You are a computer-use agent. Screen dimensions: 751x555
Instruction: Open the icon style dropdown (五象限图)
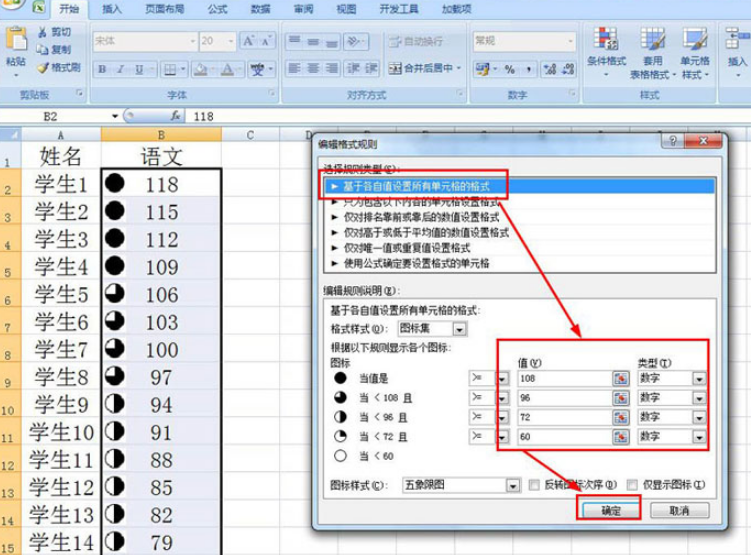[513, 486]
